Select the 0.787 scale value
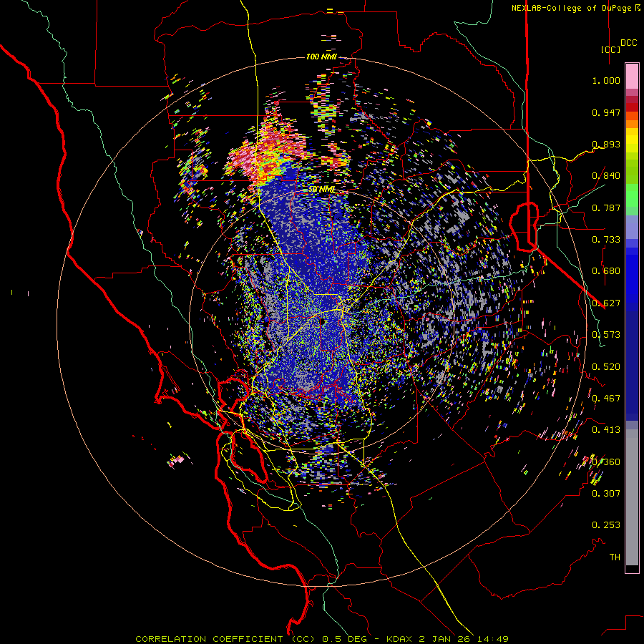This screenshot has height=644, width=644. [x=606, y=208]
